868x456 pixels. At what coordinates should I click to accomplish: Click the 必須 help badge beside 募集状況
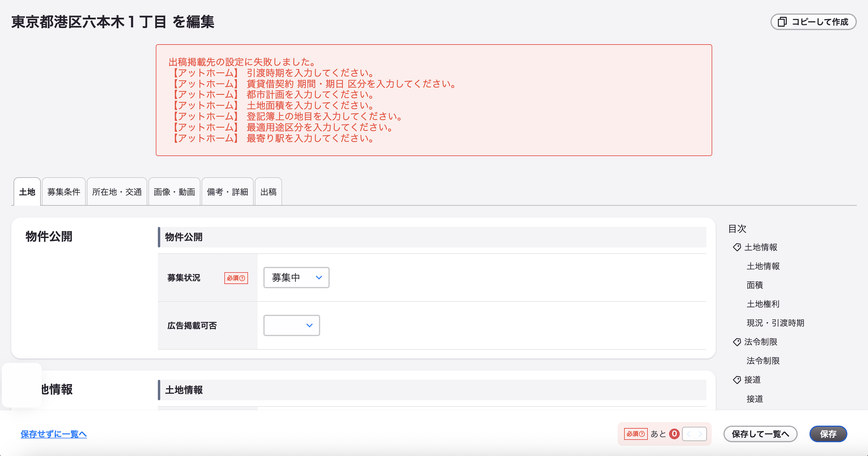click(x=236, y=278)
